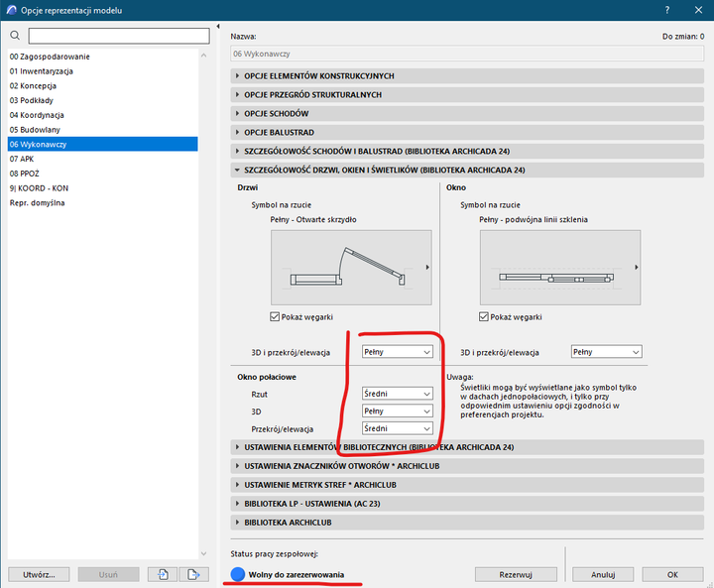Click the search magnifier icon

click(x=15, y=36)
